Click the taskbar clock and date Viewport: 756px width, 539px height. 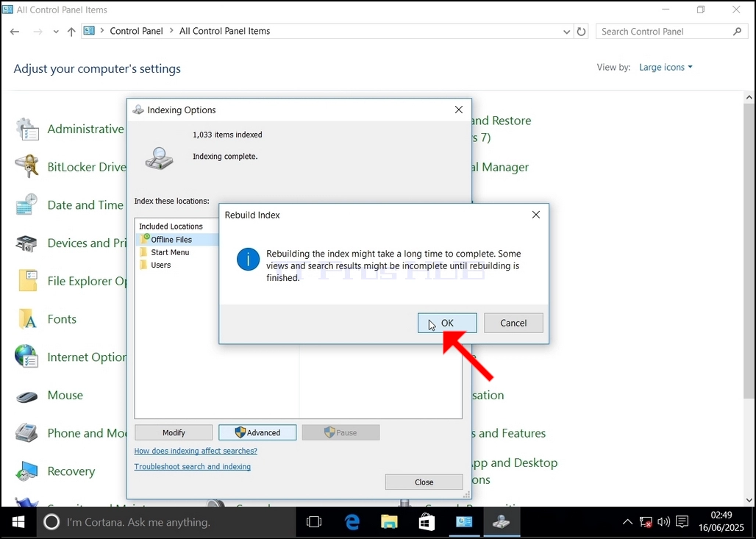coord(721,521)
